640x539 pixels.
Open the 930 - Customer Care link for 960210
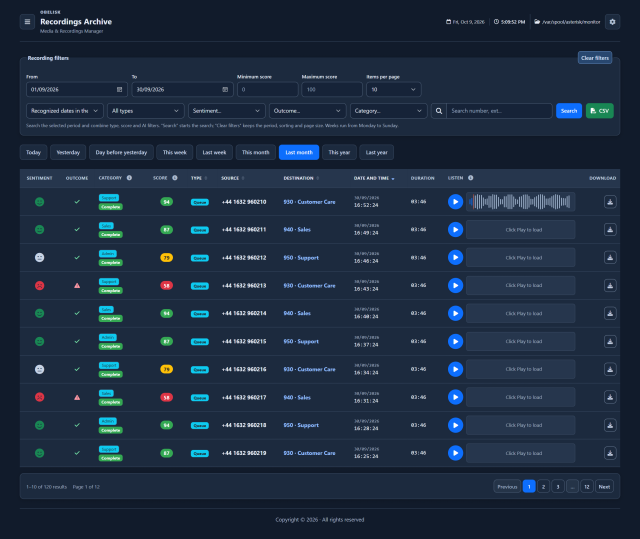pyautogui.click(x=309, y=202)
